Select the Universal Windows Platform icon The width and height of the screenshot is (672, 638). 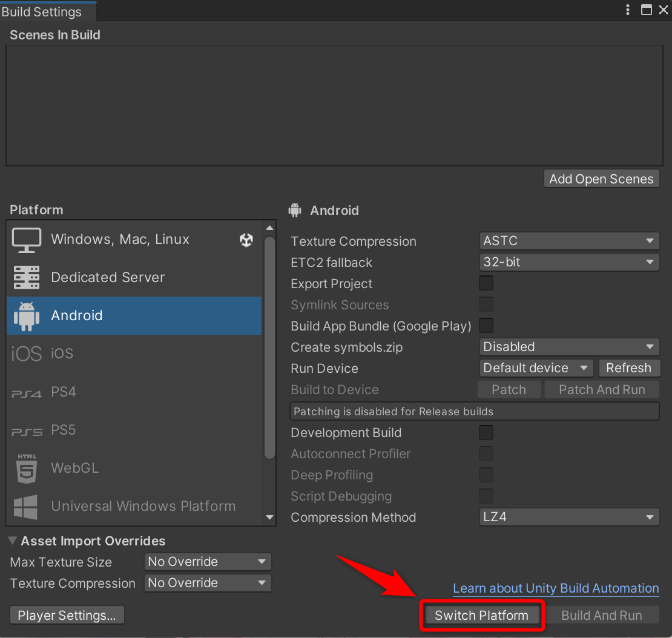25,507
